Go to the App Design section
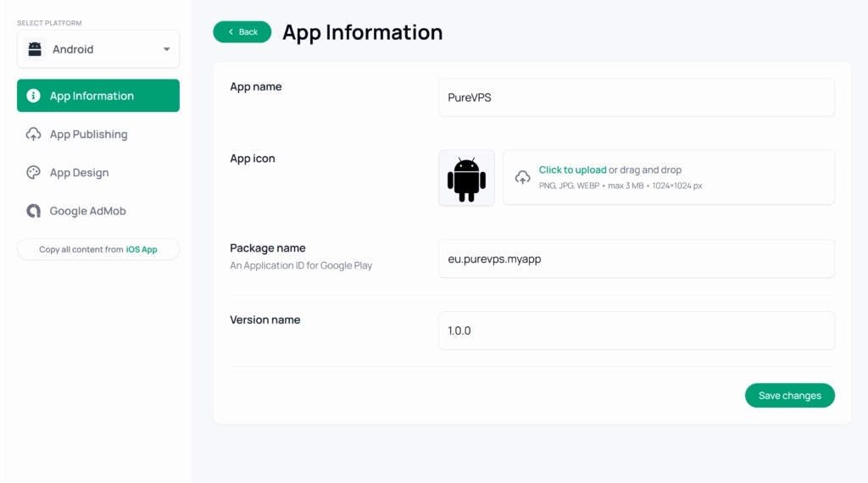Image resolution: width=868 pixels, height=483 pixels. [79, 173]
